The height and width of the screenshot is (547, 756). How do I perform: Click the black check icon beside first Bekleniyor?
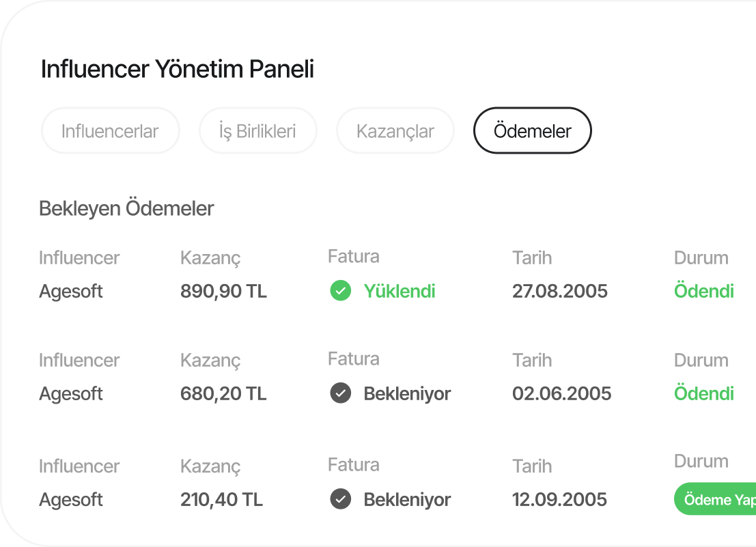[x=340, y=393]
